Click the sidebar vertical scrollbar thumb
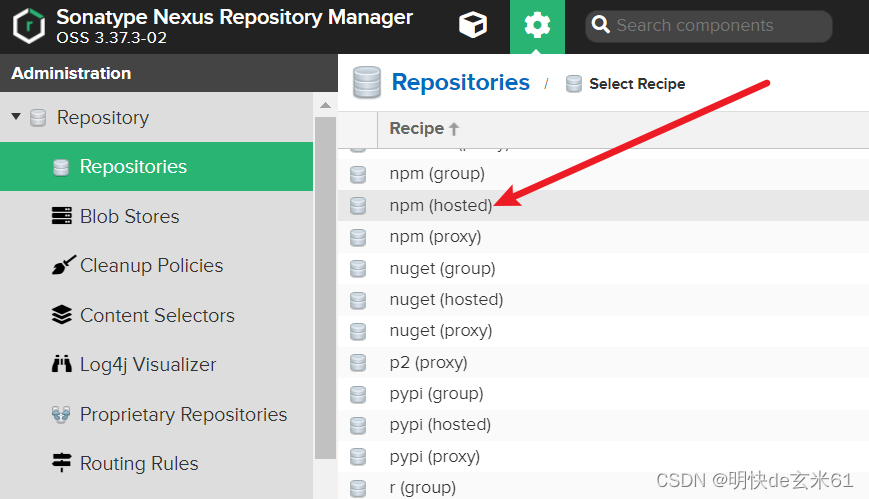Screen dimensions: 869x499 [x=325, y=288]
